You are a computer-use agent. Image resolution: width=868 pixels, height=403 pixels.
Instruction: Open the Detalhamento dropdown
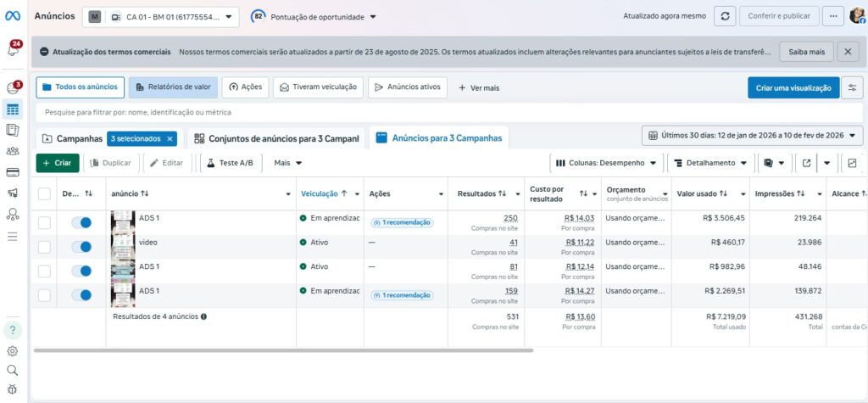[710, 163]
